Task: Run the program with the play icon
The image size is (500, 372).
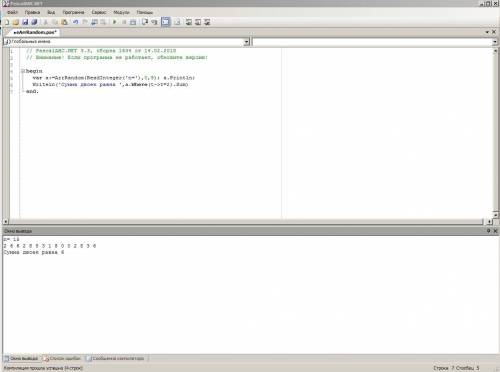Action: [114, 22]
